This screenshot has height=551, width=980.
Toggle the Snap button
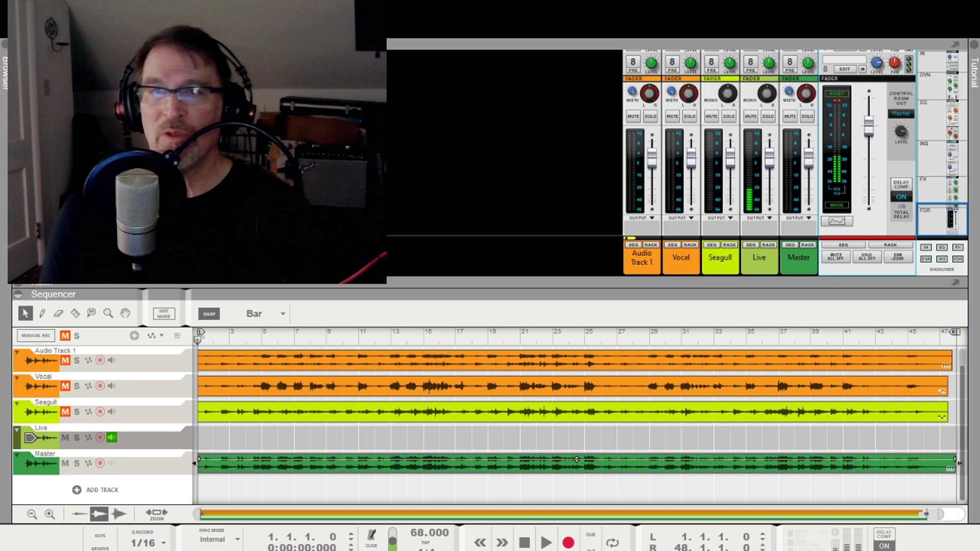[x=209, y=314]
